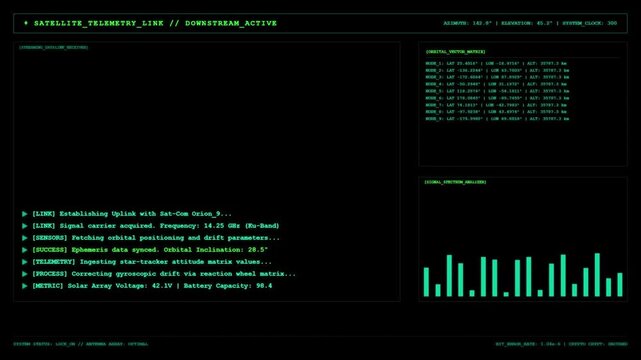Select the NODE_1 row in orbital matrix
Viewport: 641px width, 360px height.
pos(496,64)
